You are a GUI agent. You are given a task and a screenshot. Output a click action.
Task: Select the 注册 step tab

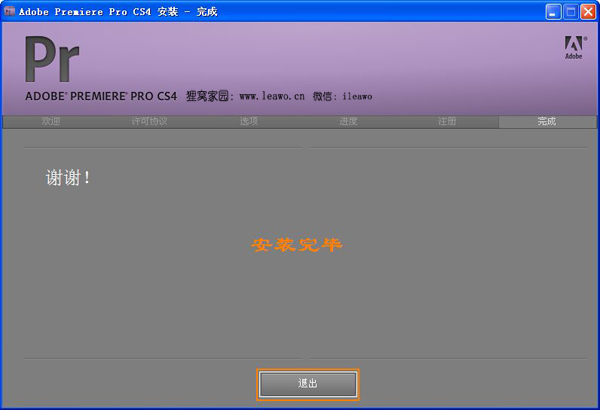pos(447,121)
